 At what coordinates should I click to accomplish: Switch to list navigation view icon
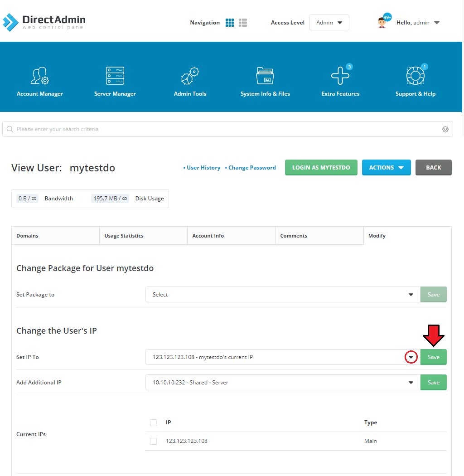tap(243, 23)
